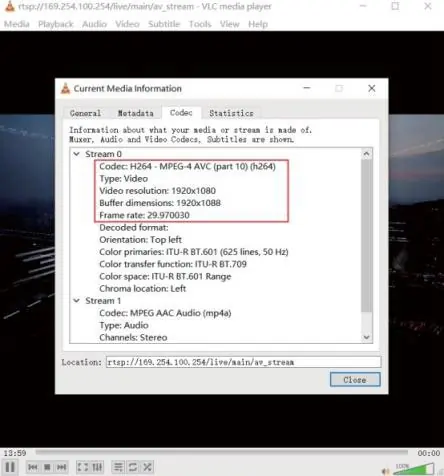Select 'Channels: Stereo' row
444x476 pixels.
click(133, 337)
